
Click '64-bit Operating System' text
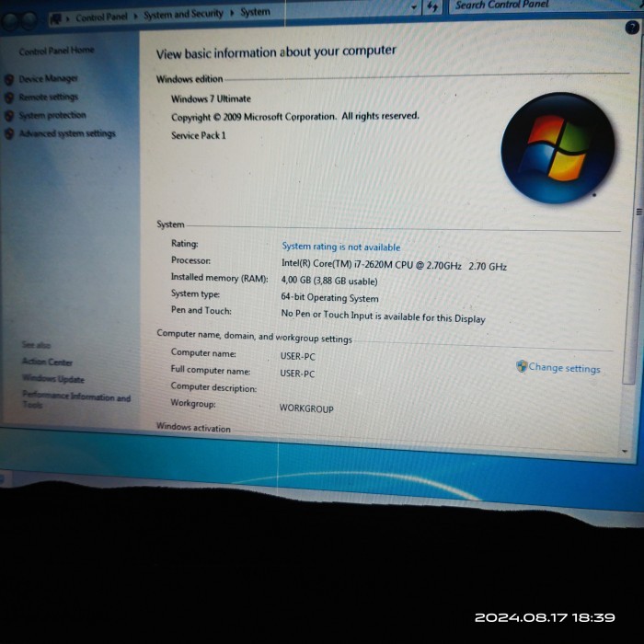pyautogui.click(x=329, y=298)
